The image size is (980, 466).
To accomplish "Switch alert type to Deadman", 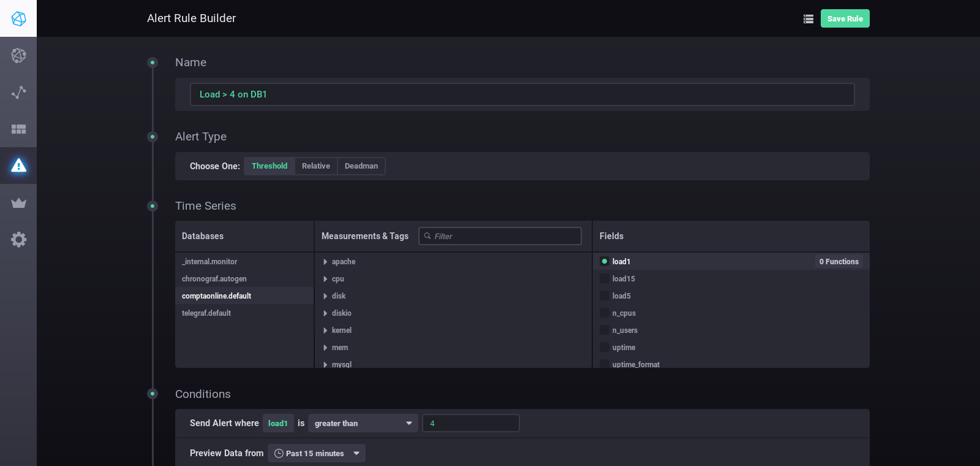I will (x=361, y=166).
